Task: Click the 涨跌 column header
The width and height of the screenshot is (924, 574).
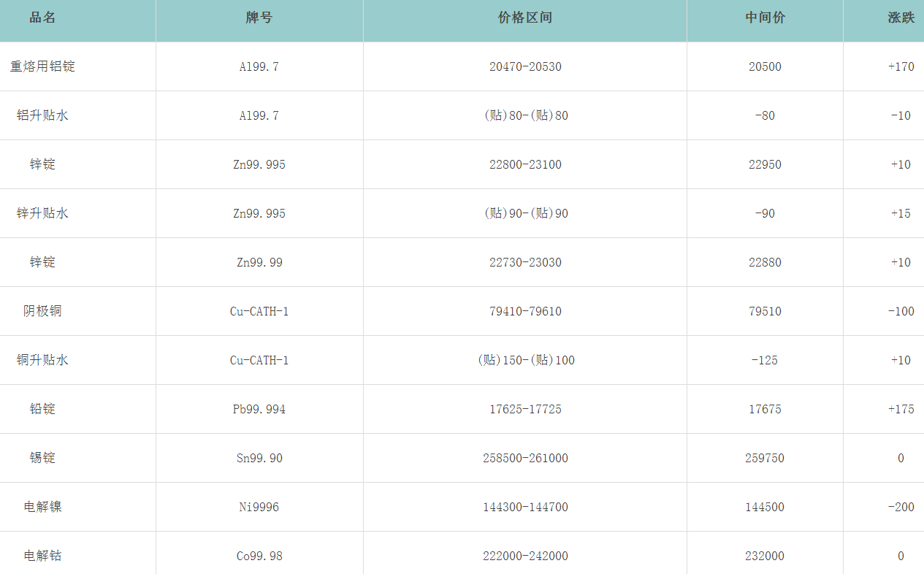Action: pyautogui.click(x=901, y=18)
